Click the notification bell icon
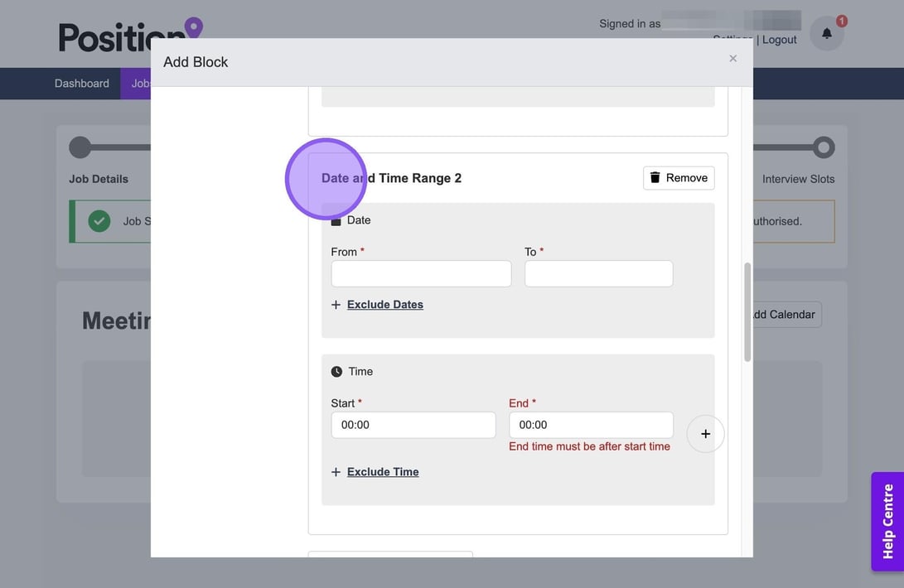Image resolution: width=904 pixels, height=588 pixels. tap(826, 34)
